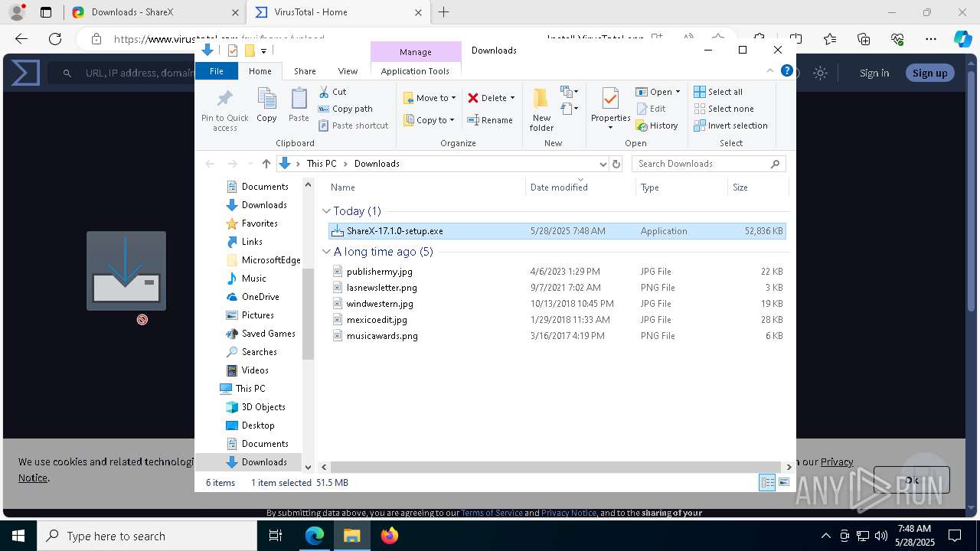The image size is (980, 551).
Task: Click Paste shortcut in ribbon
Action: pyautogui.click(x=354, y=126)
